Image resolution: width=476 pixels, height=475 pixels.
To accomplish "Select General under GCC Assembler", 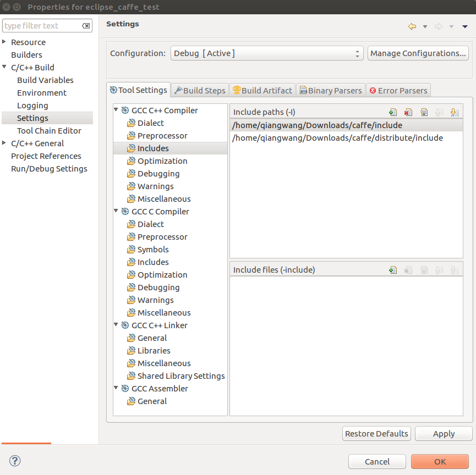I will point(152,401).
